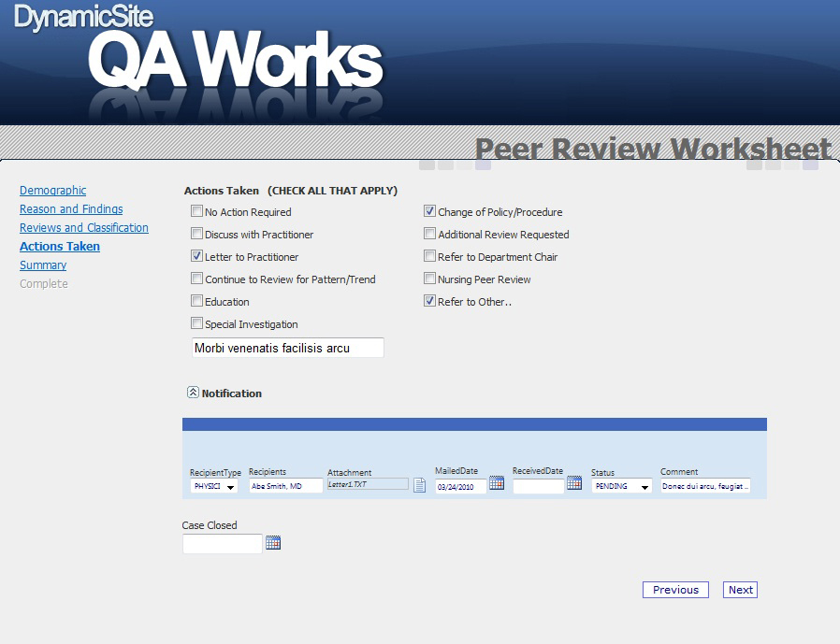The height and width of the screenshot is (644, 840).
Task: Click the Morbi venenatis text field
Action: click(x=287, y=348)
